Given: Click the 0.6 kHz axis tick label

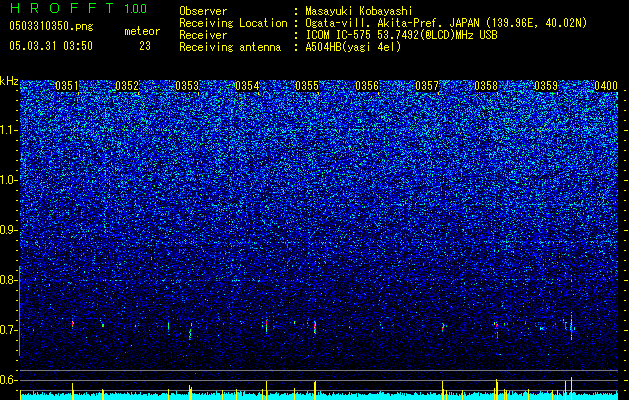Looking at the screenshot, I should coord(8,380).
